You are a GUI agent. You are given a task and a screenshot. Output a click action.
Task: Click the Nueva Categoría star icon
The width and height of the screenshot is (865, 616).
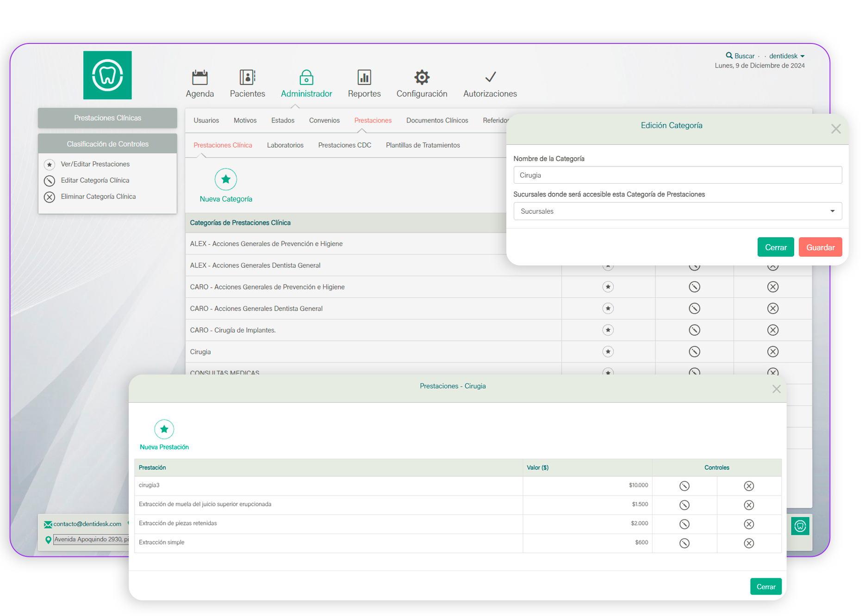pos(226,179)
